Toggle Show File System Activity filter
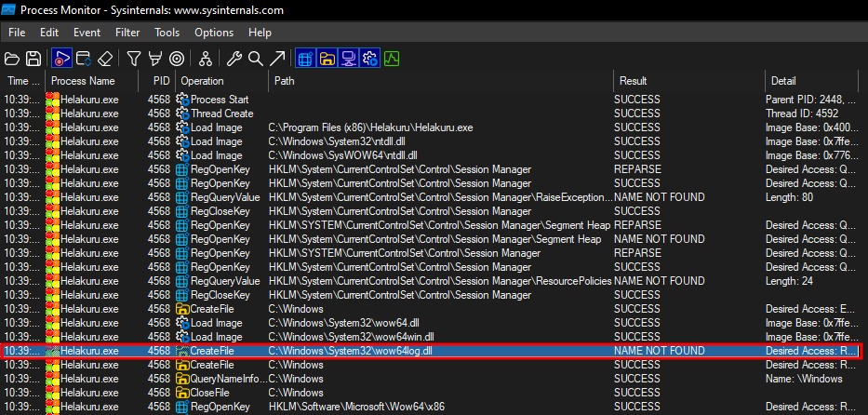Screen dimensions: 868x415 pyautogui.click(x=327, y=58)
